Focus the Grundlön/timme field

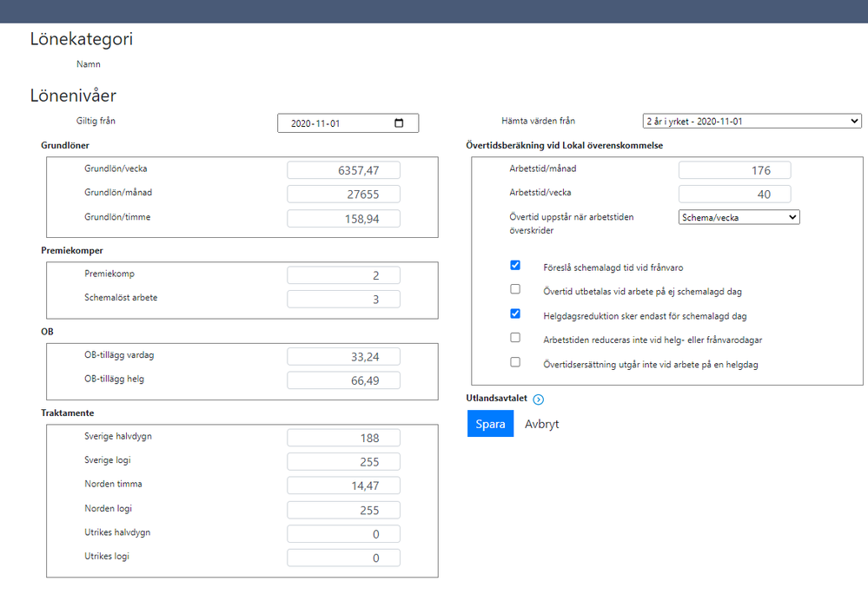coord(343,219)
